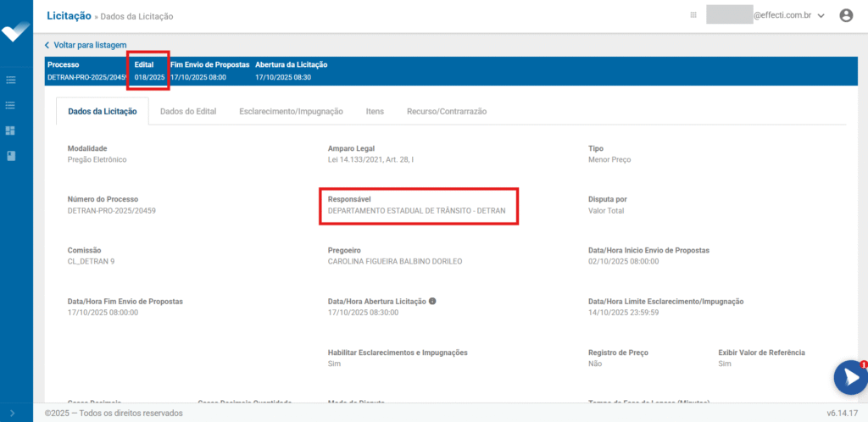868x422 pixels.
Task: Switch to the Itens tab
Action: pyautogui.click(x=375, y=111)
